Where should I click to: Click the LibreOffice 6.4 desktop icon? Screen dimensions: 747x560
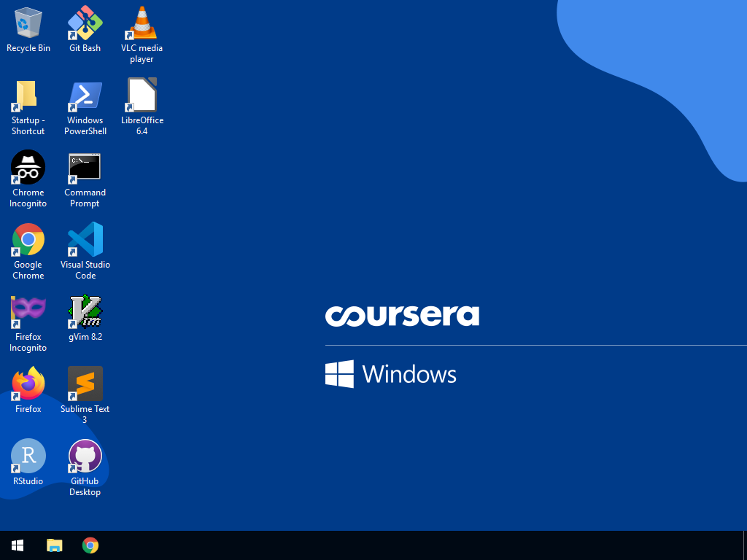142,96
